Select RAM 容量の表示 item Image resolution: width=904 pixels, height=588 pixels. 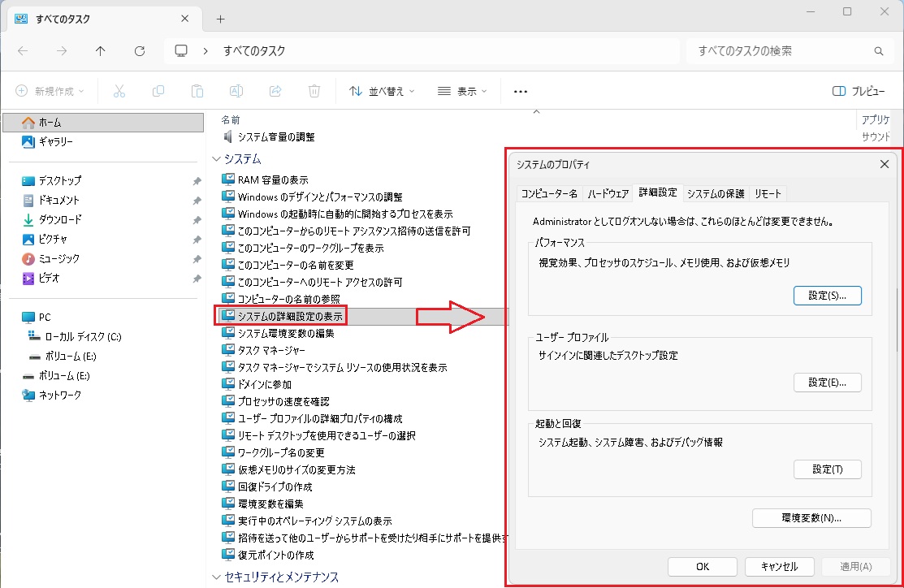tap(266, 179)
